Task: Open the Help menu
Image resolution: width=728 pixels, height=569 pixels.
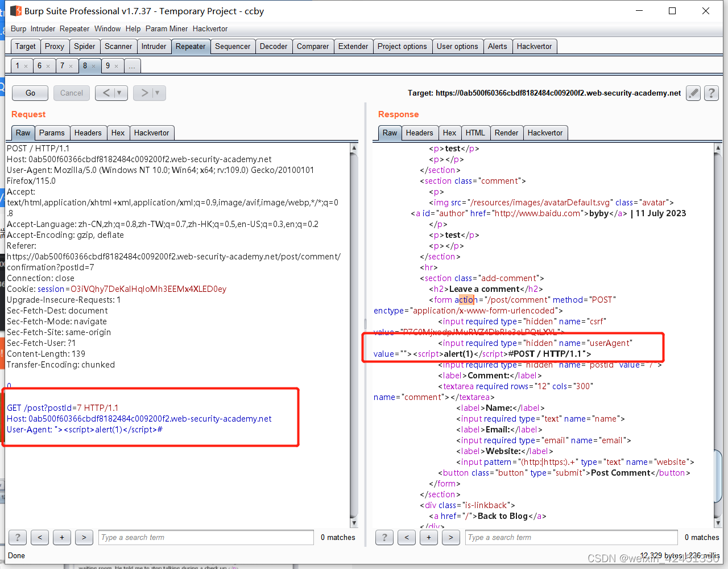Action: click(x=133, y=28)
